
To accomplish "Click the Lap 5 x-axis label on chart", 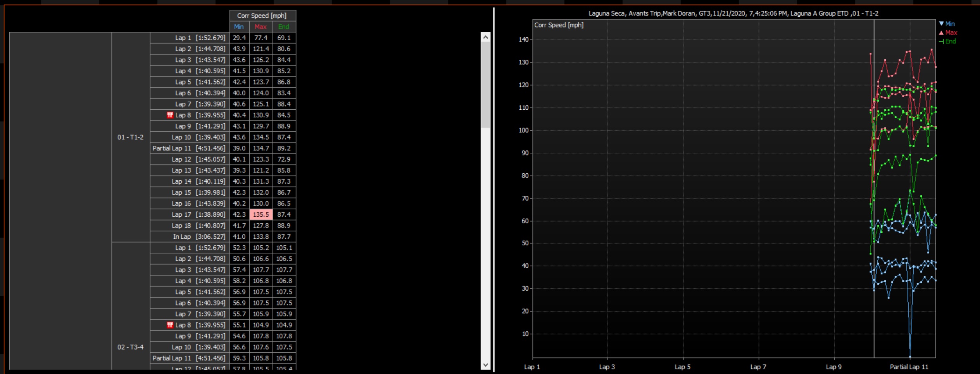I will coord(683,367).
